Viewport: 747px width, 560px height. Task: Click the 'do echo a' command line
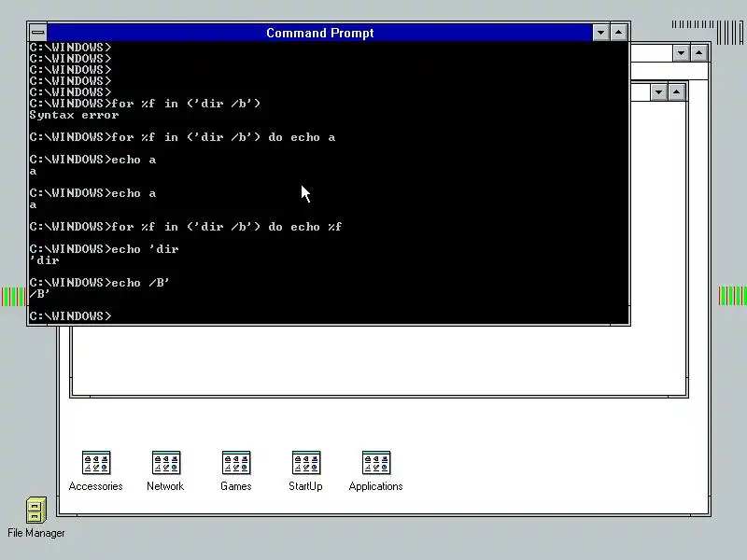point(182,137)
